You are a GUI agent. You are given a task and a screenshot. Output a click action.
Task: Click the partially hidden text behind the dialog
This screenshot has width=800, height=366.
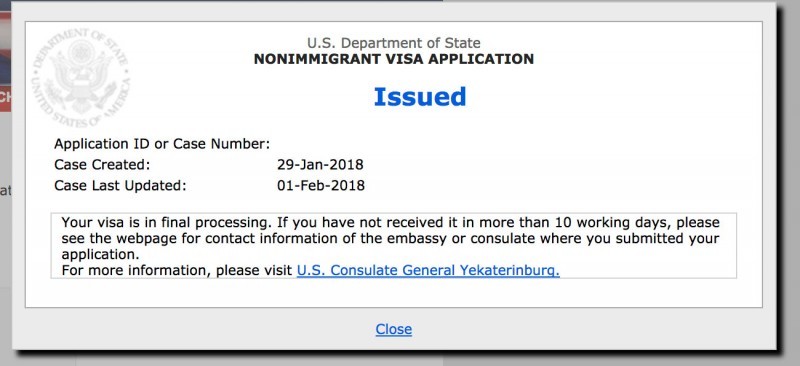[x=5, y=191]
